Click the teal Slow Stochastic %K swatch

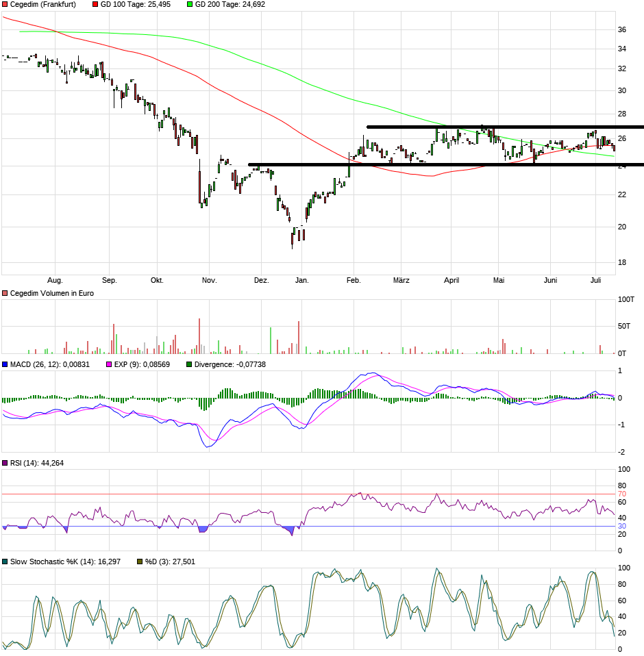[x=5, y=562]
